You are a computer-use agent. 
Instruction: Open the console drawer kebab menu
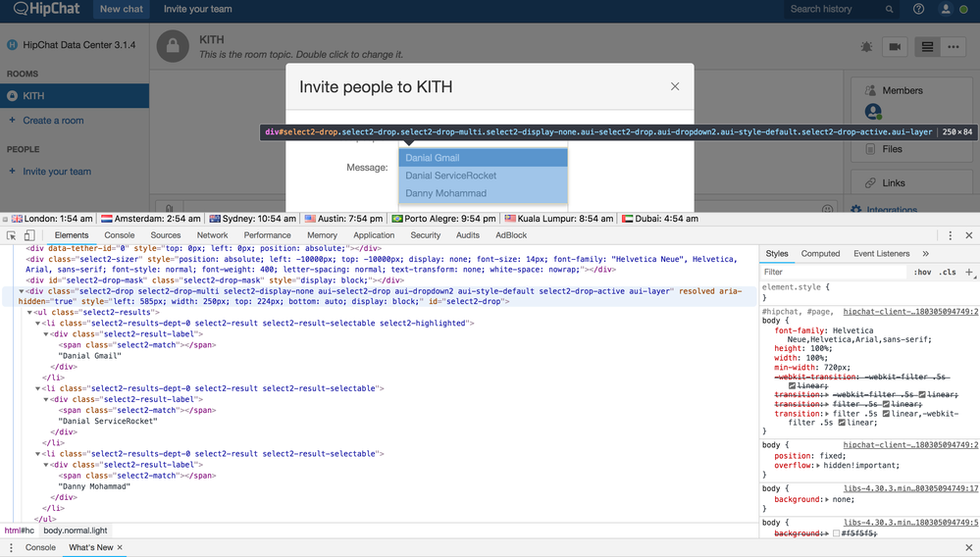[11, 547]
